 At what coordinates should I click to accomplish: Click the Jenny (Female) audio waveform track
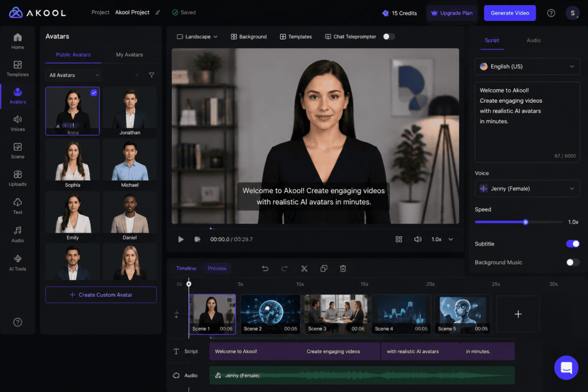[362, 375]
